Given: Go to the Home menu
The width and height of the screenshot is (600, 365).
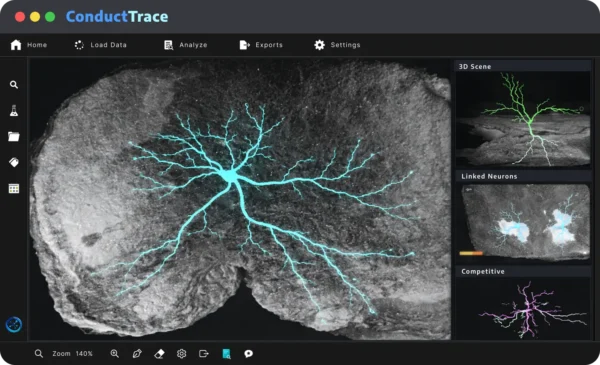Looking at the screenshot, I should click(x=29, y=45).
